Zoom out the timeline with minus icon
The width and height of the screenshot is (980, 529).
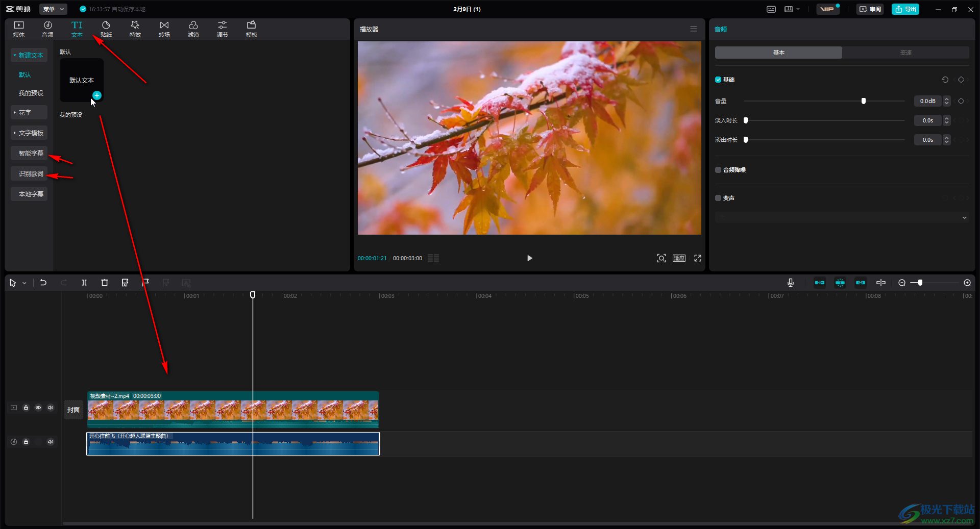tap(902, 283)
